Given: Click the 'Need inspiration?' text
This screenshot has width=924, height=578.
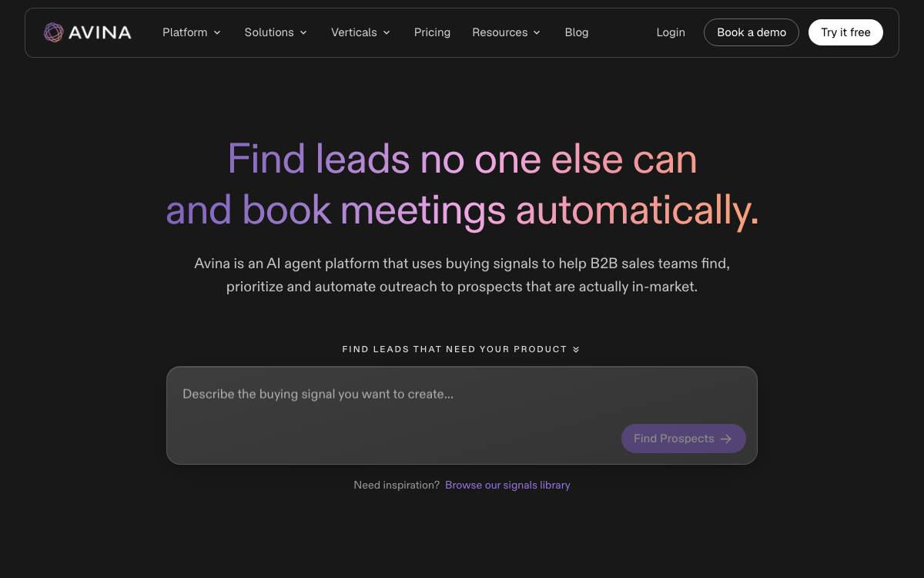Looking at the screenshot, I should point(397,485).
